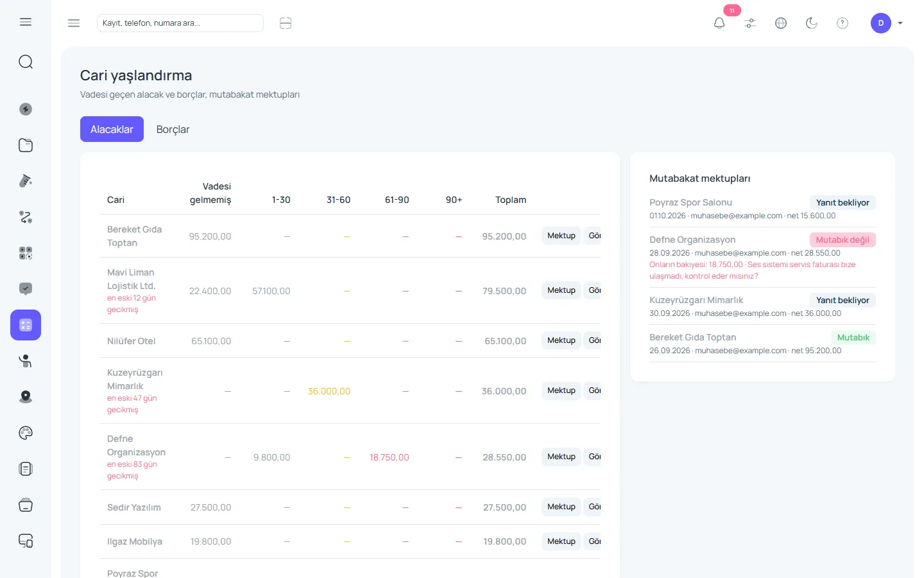The image size is (924, 578).
Task: Click the globe language icon
Action: [781, 23]
